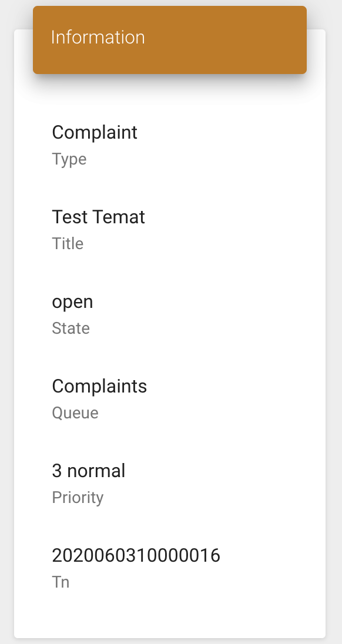Click the Priority field label

point(78,498)
